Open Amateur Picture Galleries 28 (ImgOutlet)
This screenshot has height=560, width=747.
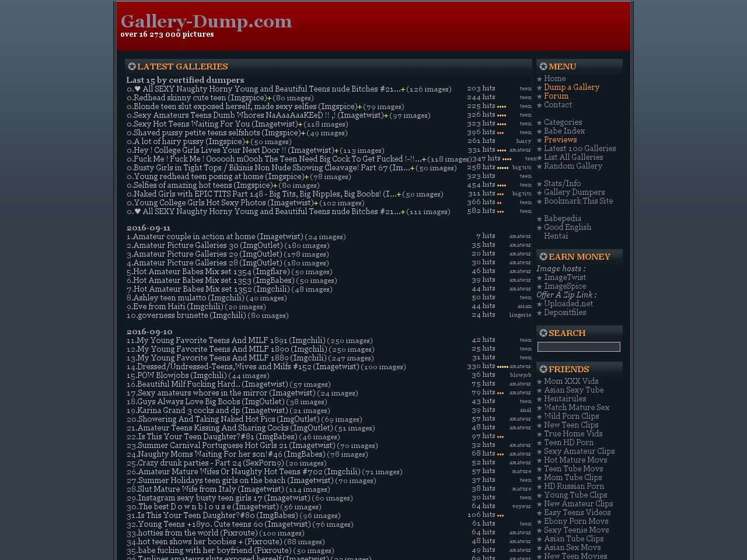pos(207,263)
